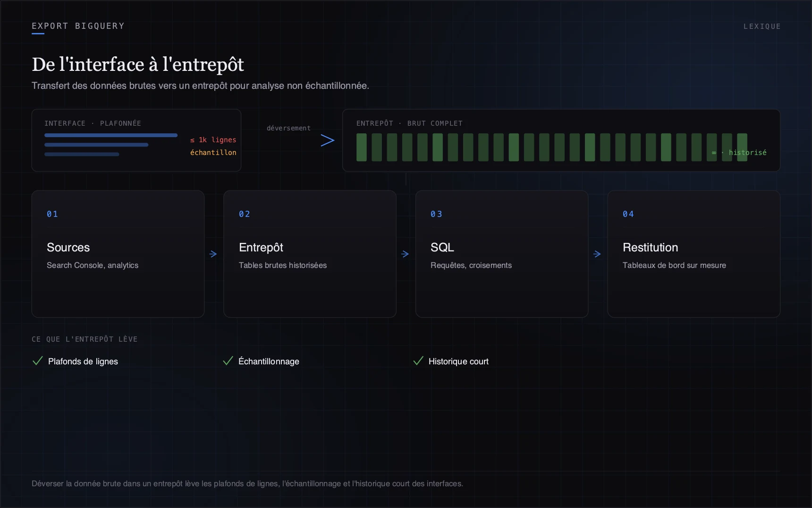Click 'Tables brutes historisées' text
Image resolution: width=812 pixels, height=508 pixels.
(283, 265)
